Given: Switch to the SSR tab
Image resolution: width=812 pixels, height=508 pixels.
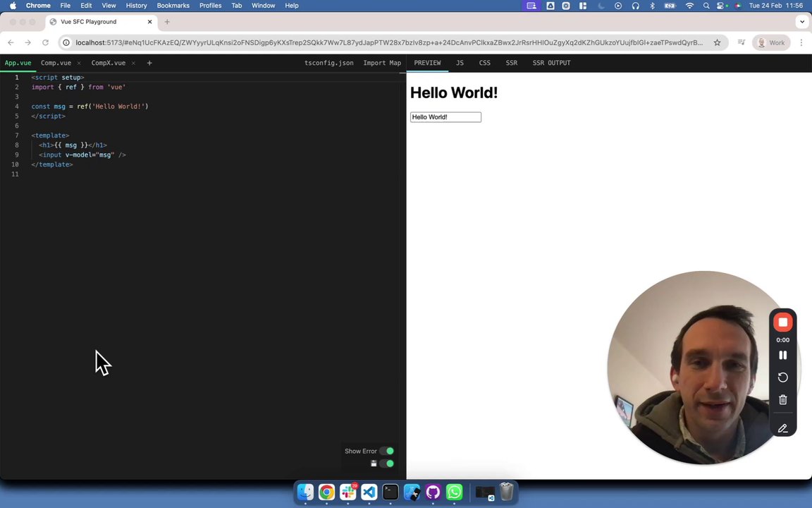Looking at the screenshot, I should [512, 63].
